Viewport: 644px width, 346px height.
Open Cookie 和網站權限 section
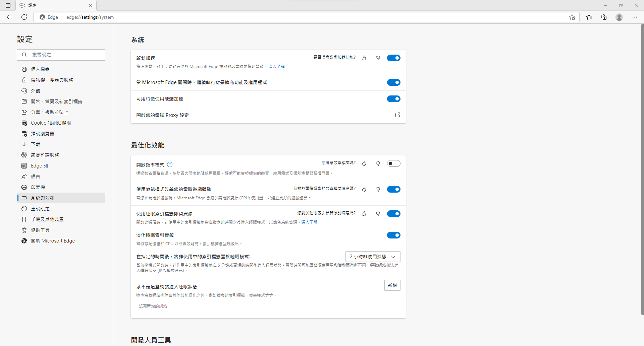point(61,123)
